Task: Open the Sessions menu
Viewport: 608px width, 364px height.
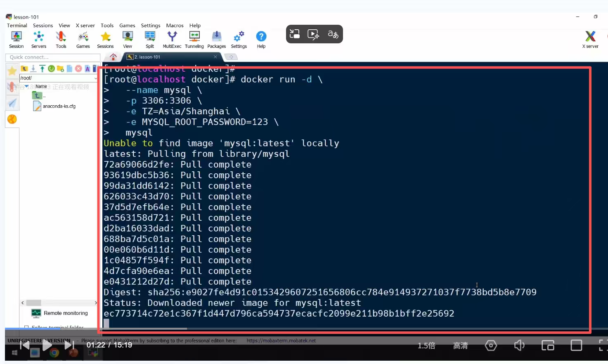Action: coord(43,25)
